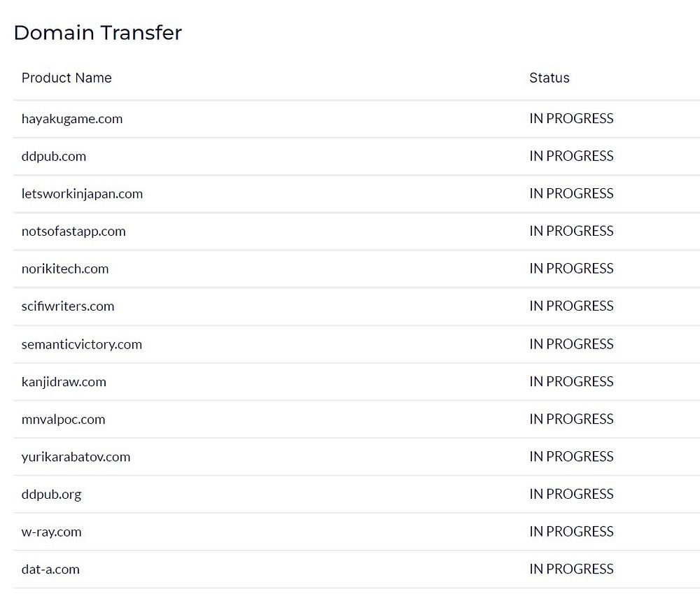Select kanjidraw.com from the list
Viewport: 700px width, 610px height.
pyautogui.click(x=64, y=382)
